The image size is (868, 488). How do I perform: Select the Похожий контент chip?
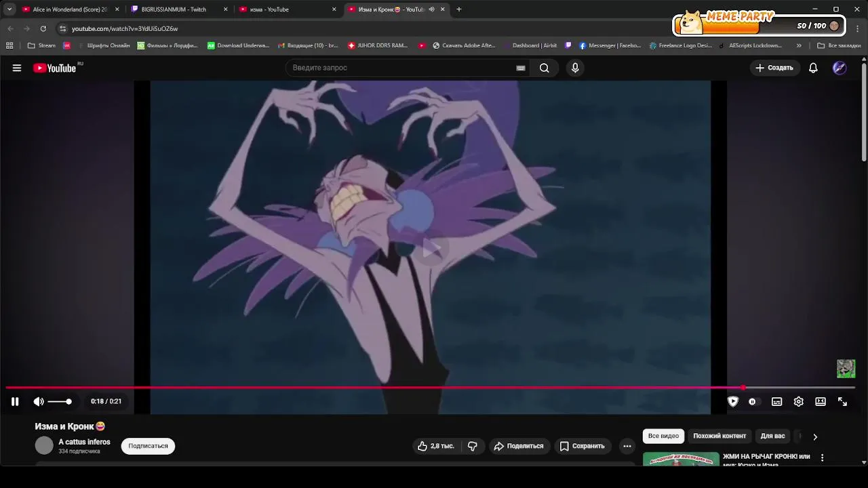(x=719, y=436)
